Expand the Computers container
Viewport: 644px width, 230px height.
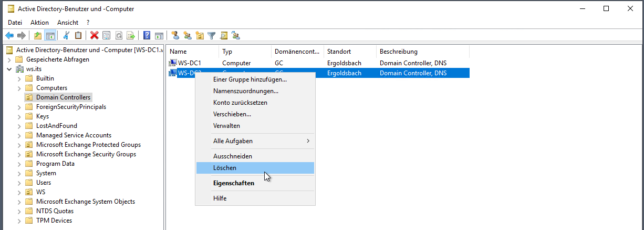[19, 88]
